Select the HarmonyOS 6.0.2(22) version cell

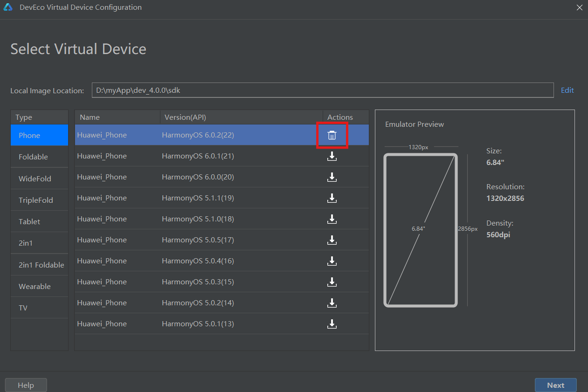tap(198, 135)
